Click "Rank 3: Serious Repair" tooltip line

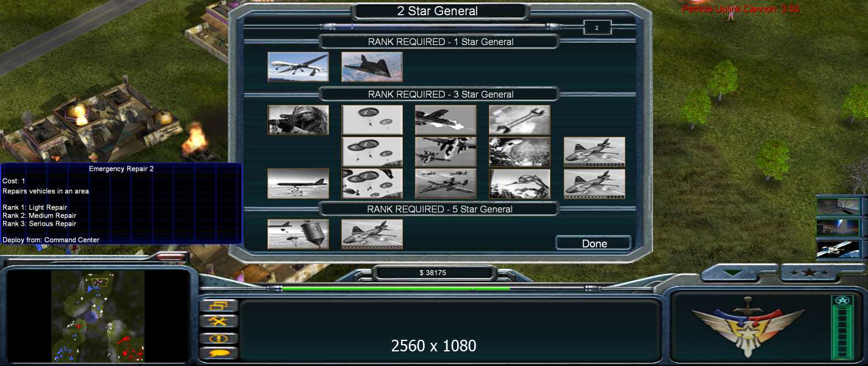tap(40, 224)
